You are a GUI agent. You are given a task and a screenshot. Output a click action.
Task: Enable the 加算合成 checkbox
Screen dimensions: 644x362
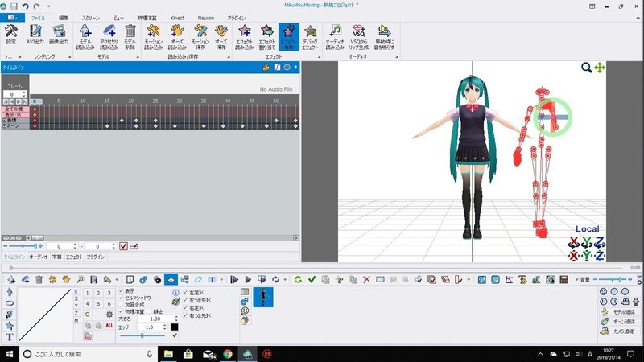(122, 305)
